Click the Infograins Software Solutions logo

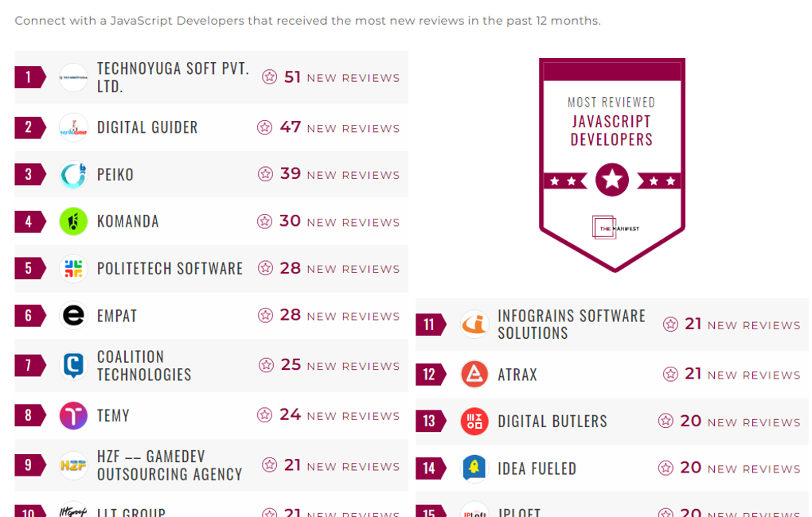pyautogui.click(x=474, y=325)
